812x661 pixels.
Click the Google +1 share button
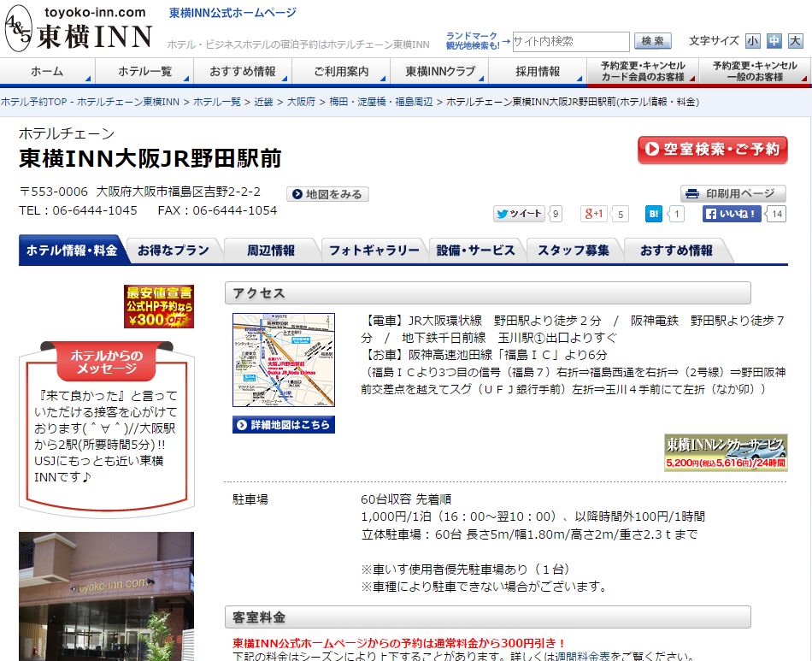593,214
